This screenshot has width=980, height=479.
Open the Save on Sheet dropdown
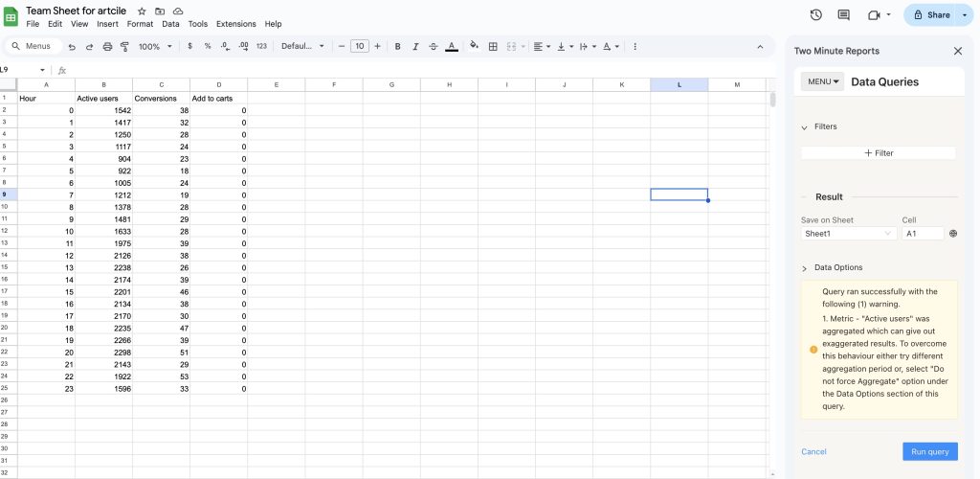[848, 233]
